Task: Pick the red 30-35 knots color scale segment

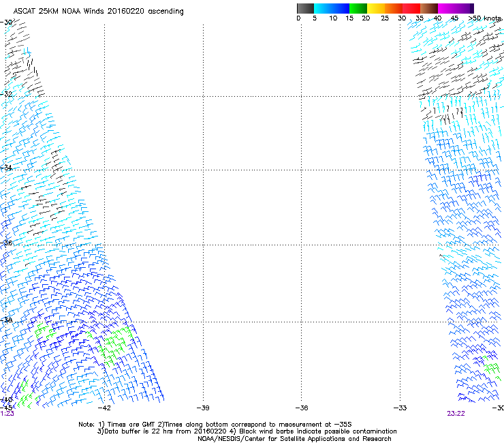Action: pyautogui.click(x=411, y=8)
